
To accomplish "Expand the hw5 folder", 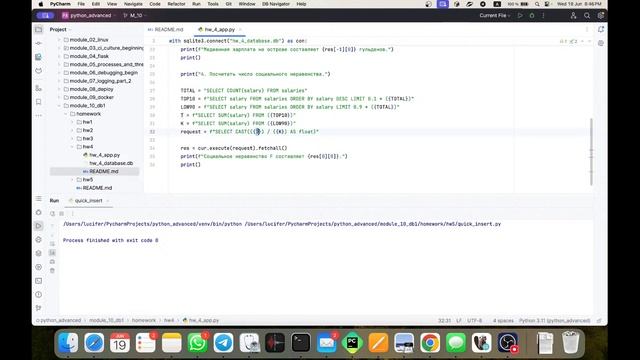I will click(x=72, y=180).
